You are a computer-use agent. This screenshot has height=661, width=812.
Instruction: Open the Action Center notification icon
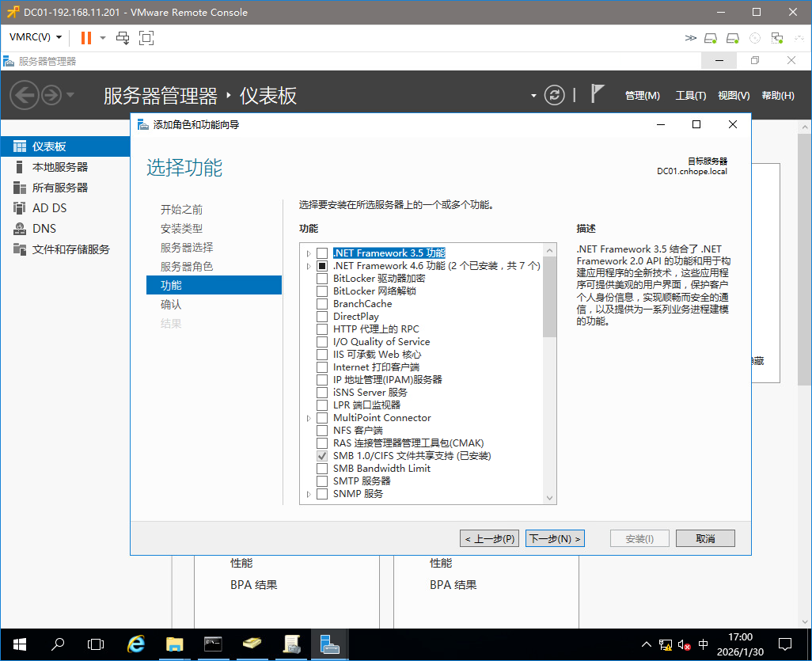point(785,644)
